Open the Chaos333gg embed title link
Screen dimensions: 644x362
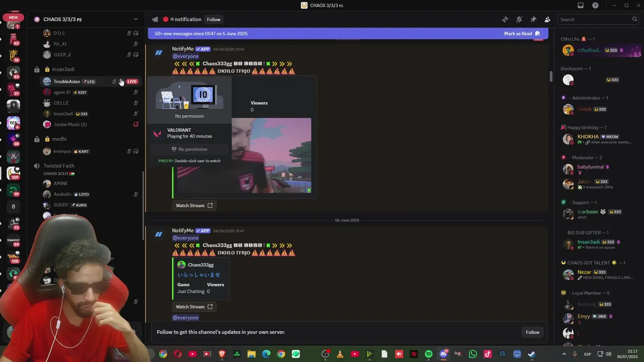(x=201, y=265)
